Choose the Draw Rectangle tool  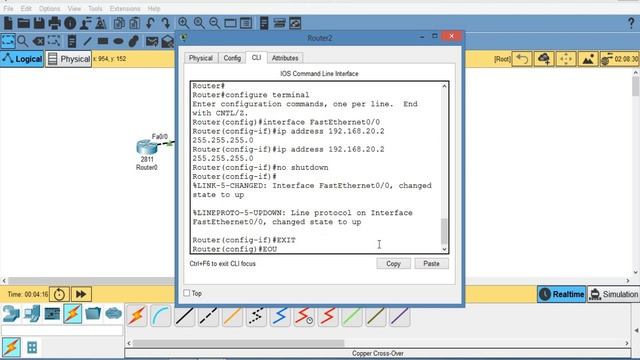103,41
